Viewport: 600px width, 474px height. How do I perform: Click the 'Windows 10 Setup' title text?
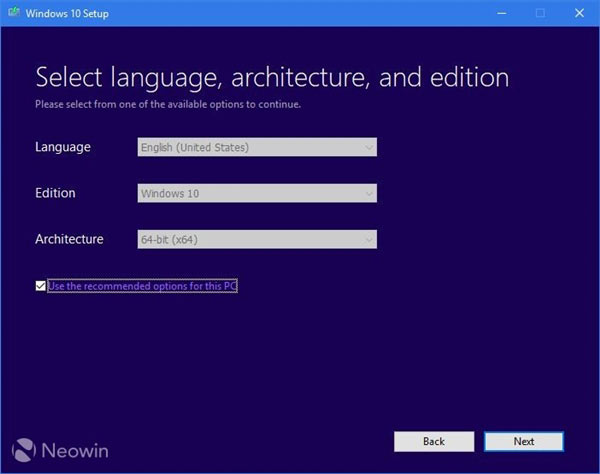coord(67,13)
